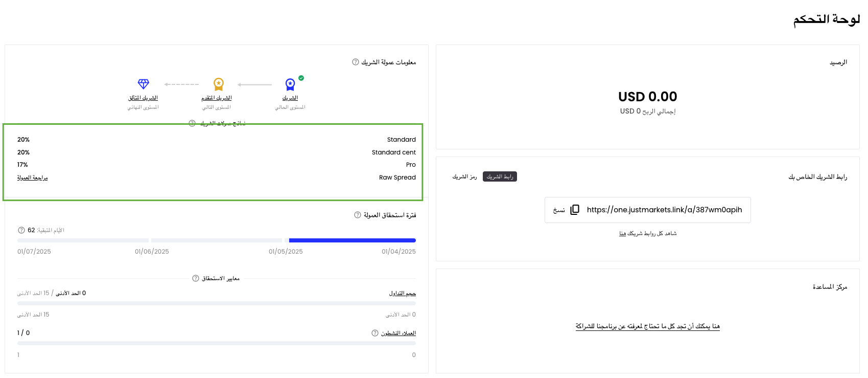Viewport: 868px width, 378px height.
Task: Click help icon beside partner commission info heading
Action: point(356,62)
